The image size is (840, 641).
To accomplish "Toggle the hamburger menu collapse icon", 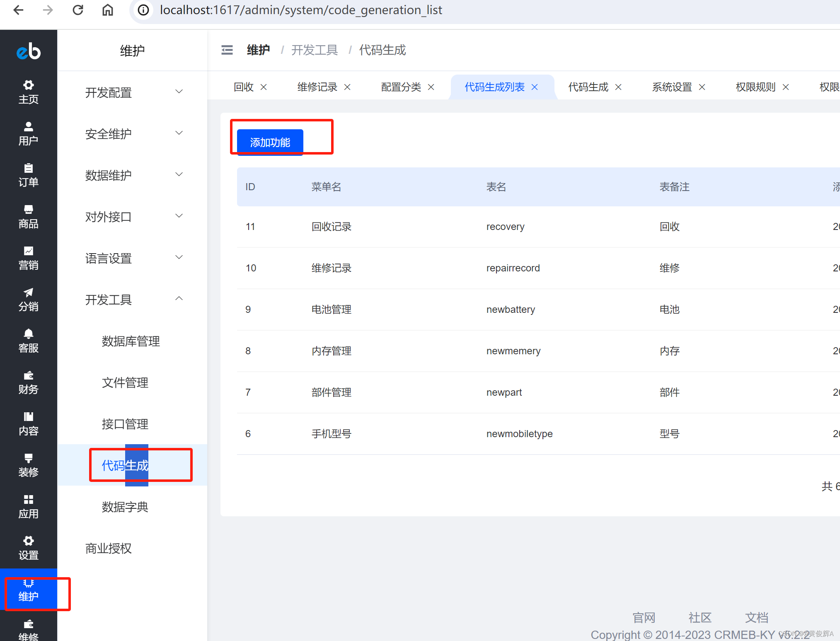I will pyautogui.click(x=227, y=50).
